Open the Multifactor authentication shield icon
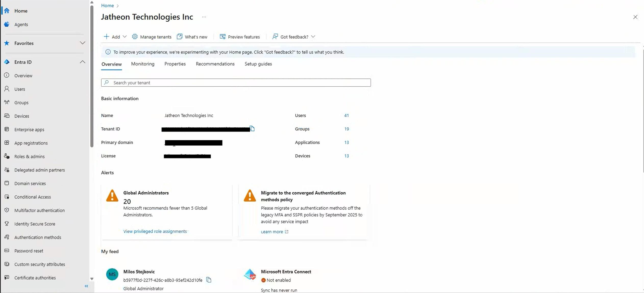Screen dimensions: 644x293 (x=7, y=210)
